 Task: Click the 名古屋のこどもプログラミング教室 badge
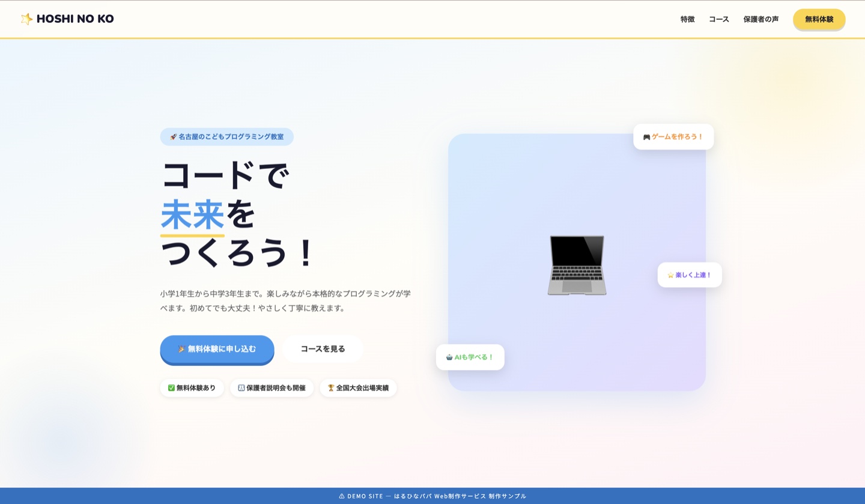[x=226, y=136]
